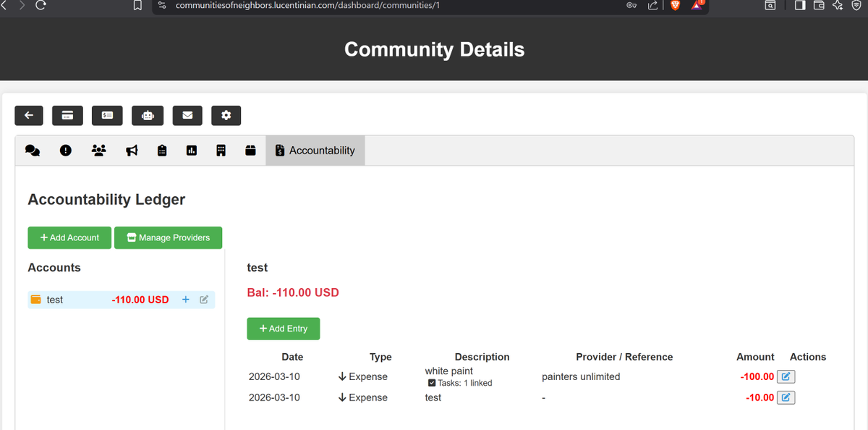Switch to the bar chart polls tab

tap(192, 151)
